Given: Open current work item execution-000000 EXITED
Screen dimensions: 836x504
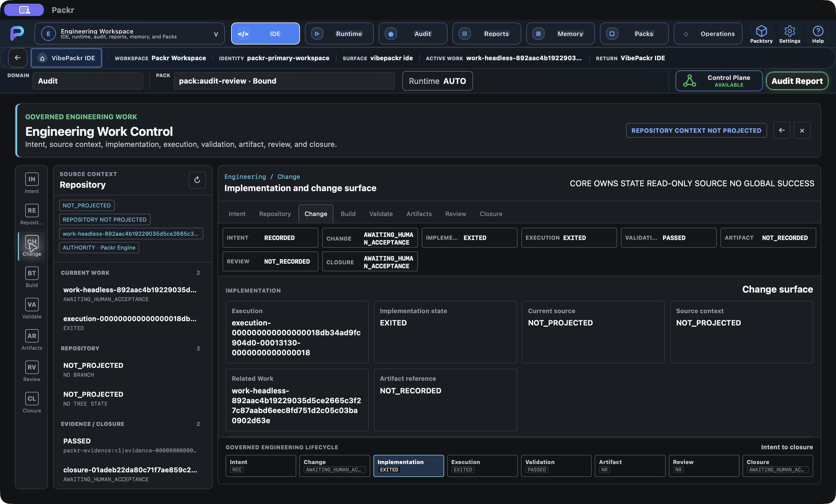Looking at the screenshot, I should [131, 323].
